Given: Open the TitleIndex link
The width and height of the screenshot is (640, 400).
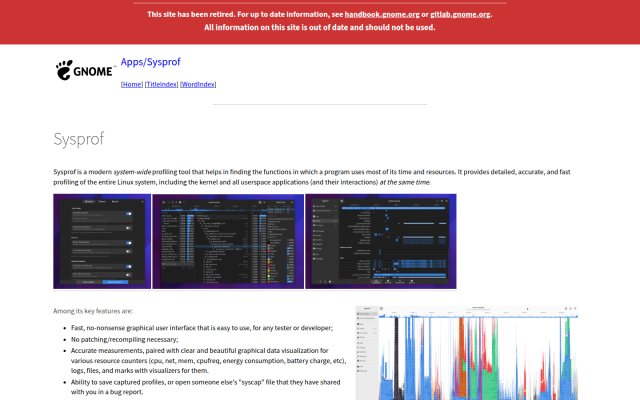Looking at the screenshot, I should point(162,84).
